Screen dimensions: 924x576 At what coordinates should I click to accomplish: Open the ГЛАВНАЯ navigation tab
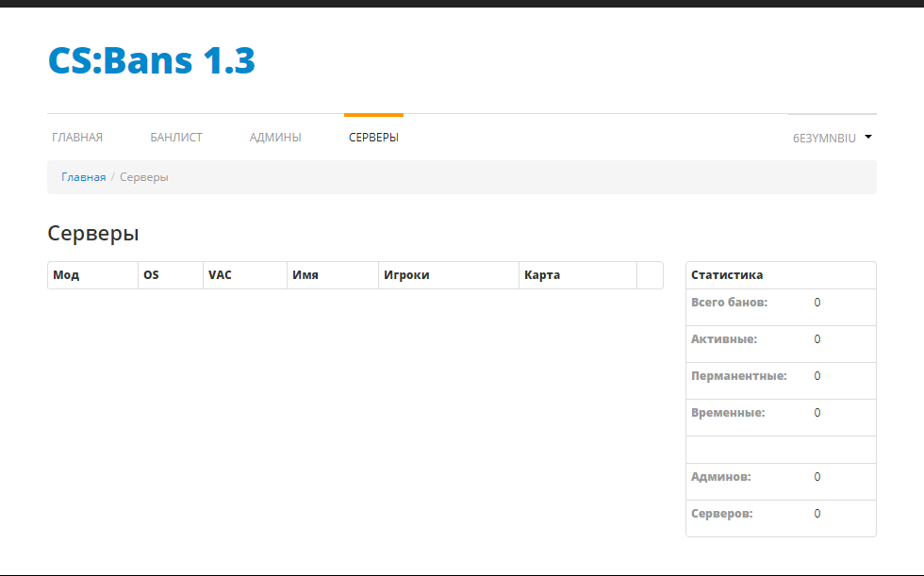point(77,138)
